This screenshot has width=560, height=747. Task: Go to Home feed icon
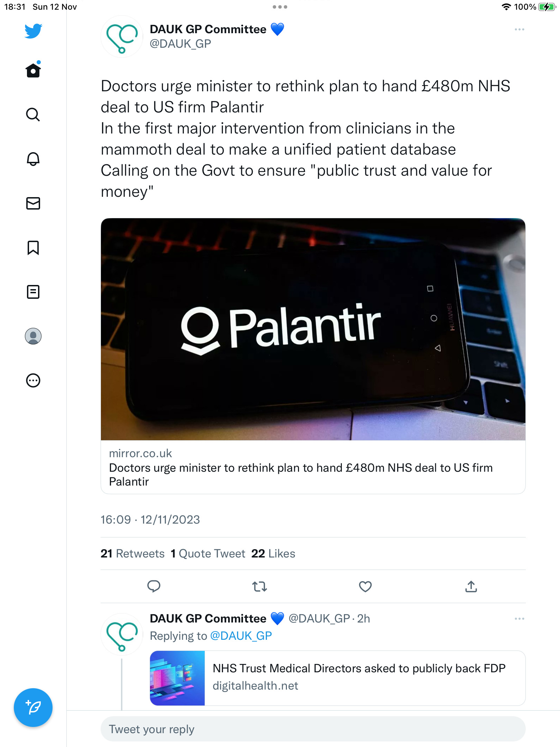[33, 70]
